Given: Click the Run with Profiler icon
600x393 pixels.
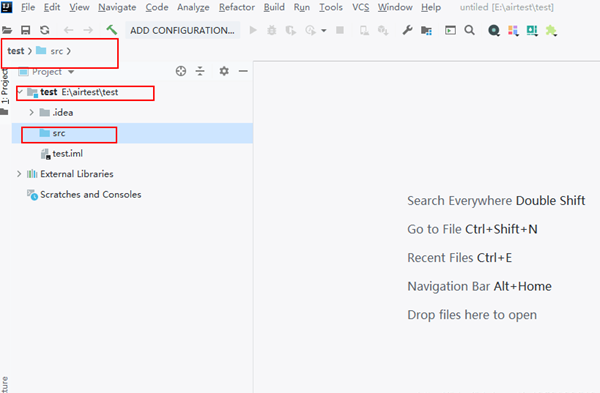Looking at the screenshot, I should pos(310,30).
